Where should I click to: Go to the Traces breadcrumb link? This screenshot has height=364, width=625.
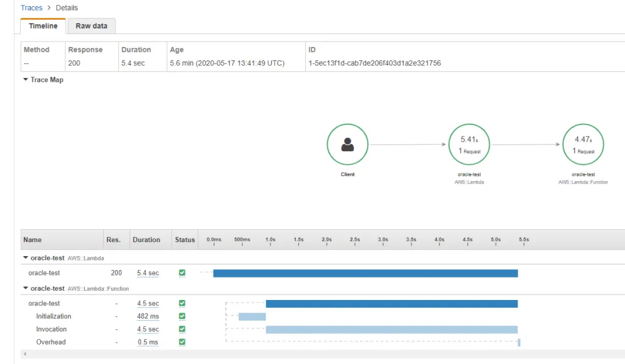point(32,8)
